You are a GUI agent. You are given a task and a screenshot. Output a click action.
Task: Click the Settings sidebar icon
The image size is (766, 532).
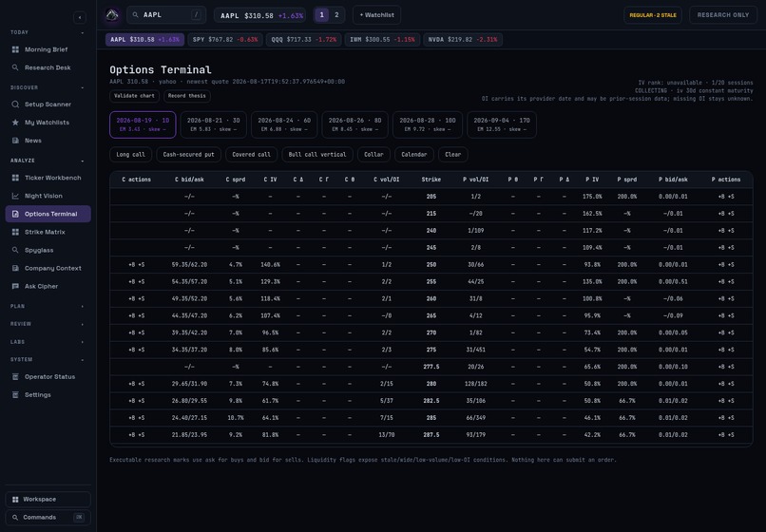click(15, 395)
